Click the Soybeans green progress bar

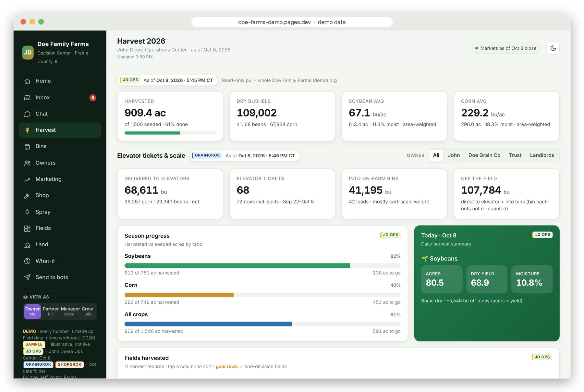pyautogui.click(x=262, y=266)
